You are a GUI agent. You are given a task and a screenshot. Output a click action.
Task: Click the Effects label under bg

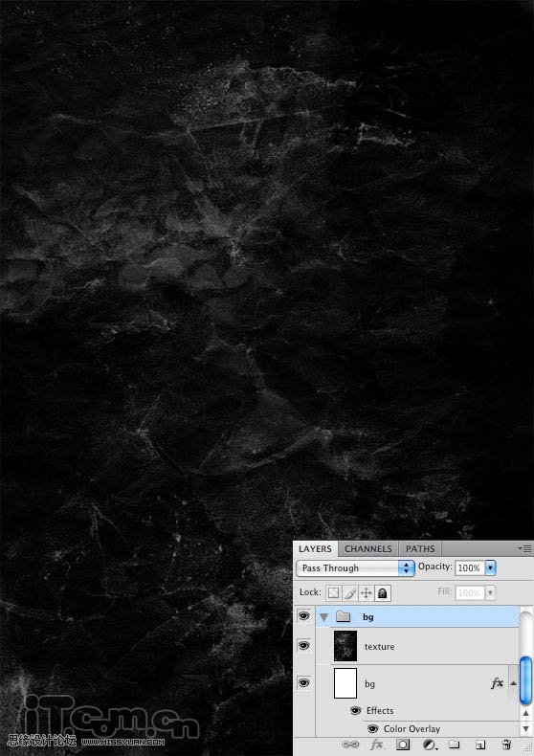pyautogui.click(x=380, y=711)
